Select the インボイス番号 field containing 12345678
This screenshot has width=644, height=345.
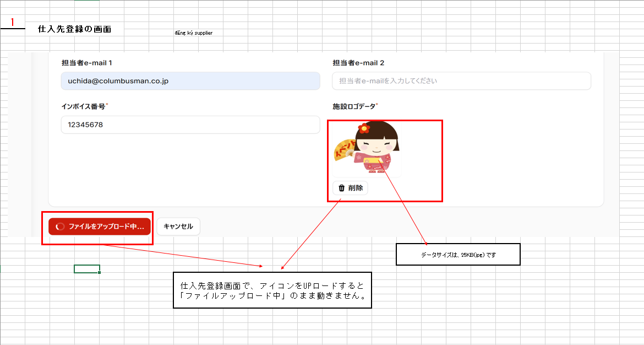(x=190, y=125)
